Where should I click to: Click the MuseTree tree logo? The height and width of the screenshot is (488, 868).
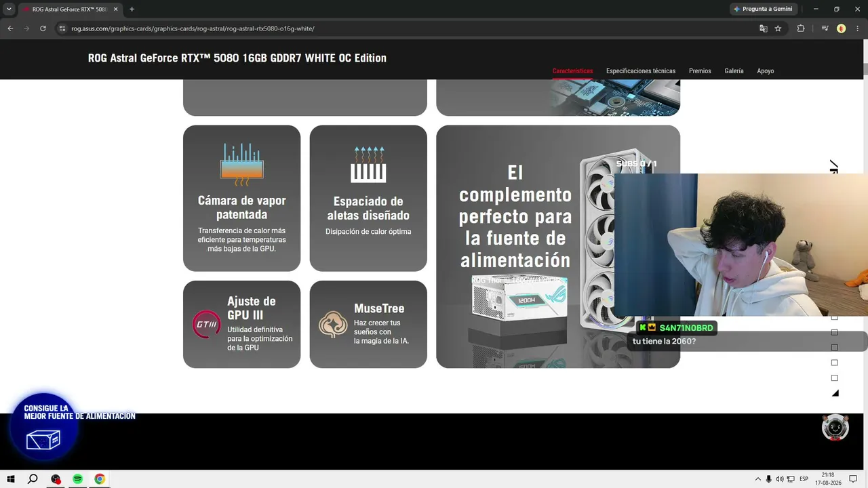point(333,325)
